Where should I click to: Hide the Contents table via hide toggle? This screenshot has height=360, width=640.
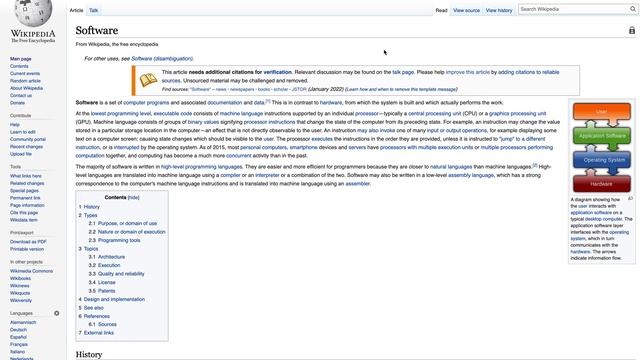pos(133,198)
